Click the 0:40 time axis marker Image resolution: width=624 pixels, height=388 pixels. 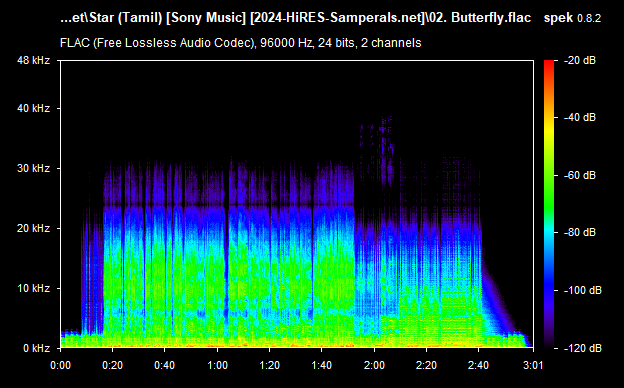(x=165, y=365)
